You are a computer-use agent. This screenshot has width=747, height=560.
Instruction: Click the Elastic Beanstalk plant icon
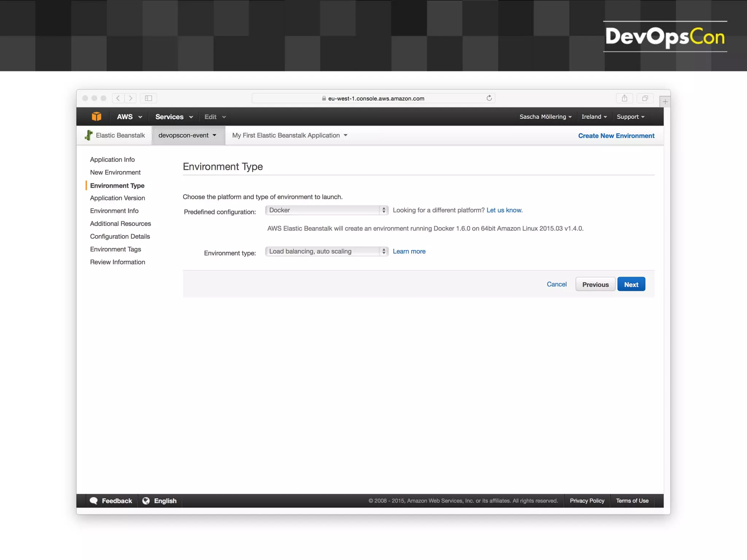89,135
